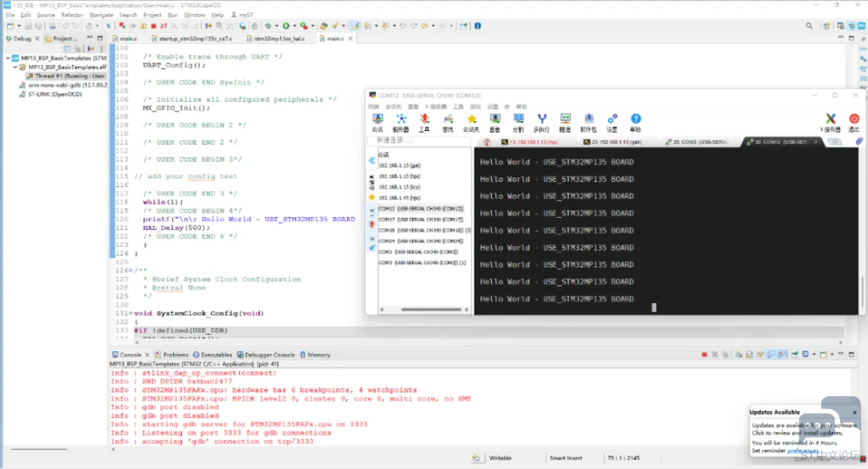This screenshot has height=469, width=868.
Task: Open the Run button dropdown arrow
Action: click(294, 26)
